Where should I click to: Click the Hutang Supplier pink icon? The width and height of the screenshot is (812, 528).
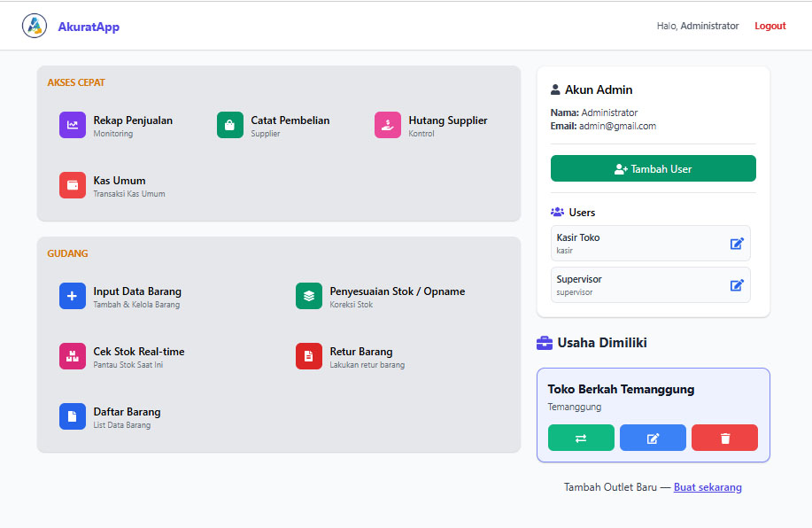coord(388,126)
